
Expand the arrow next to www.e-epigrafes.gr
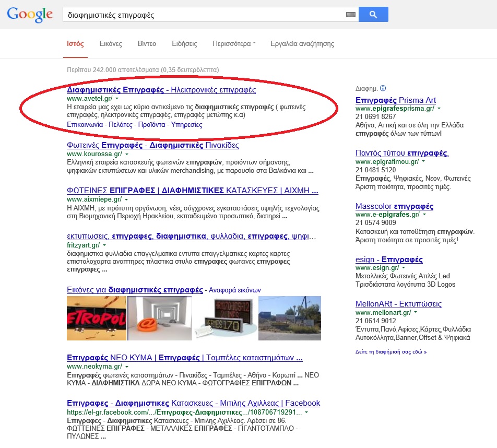pyautogui.click(x=424, y=215)
